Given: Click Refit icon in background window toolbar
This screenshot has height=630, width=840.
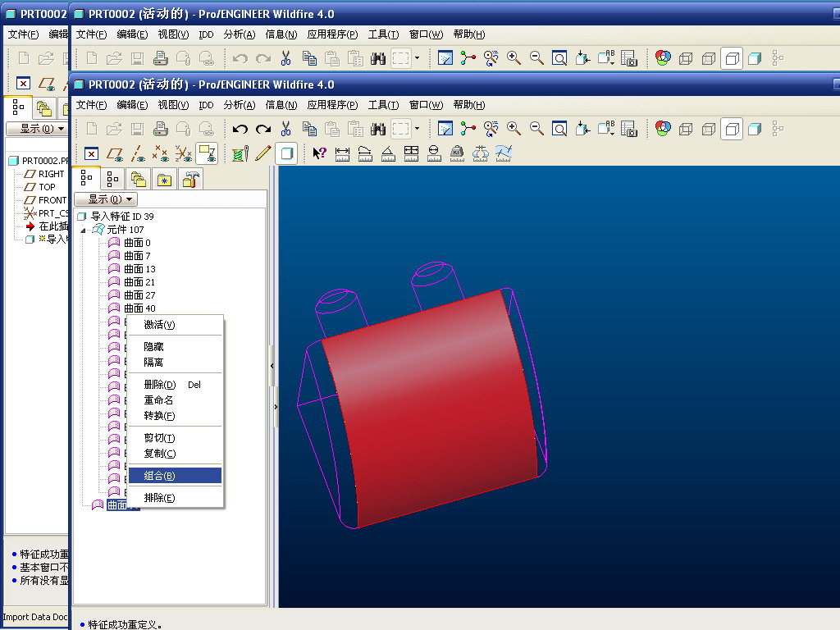Looking at the screenshot, I should (559, 58).
